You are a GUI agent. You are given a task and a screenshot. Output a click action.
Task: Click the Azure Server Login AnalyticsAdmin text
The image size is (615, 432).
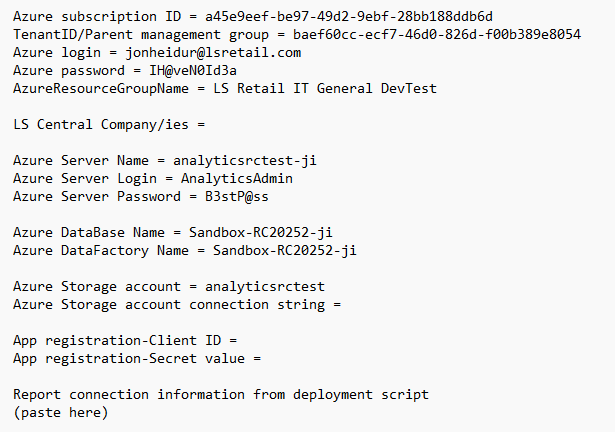tap(237, 178)
